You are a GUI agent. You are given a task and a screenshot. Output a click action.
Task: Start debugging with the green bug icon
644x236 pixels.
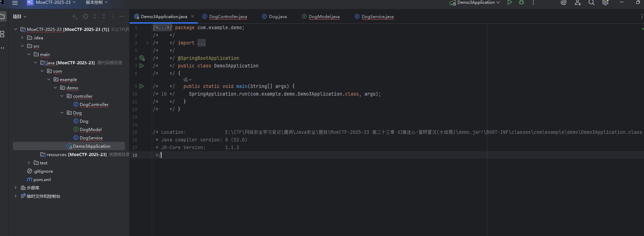(521, 2)
